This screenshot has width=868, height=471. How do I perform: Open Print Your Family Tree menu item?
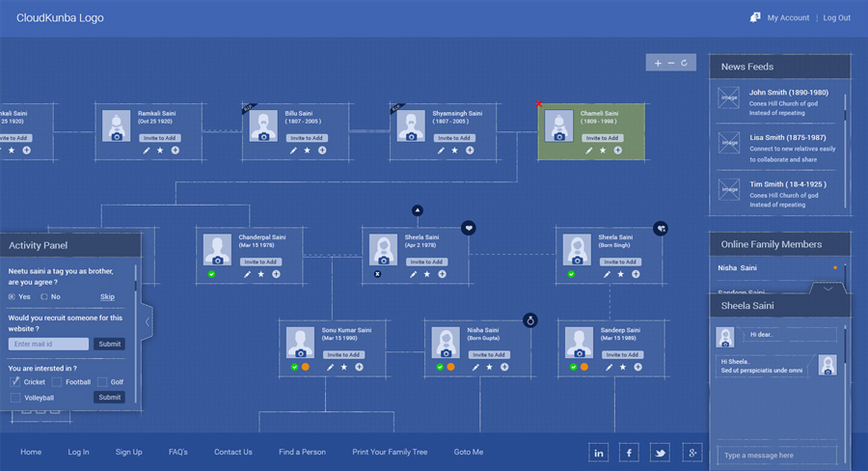[x=390, y=452]
